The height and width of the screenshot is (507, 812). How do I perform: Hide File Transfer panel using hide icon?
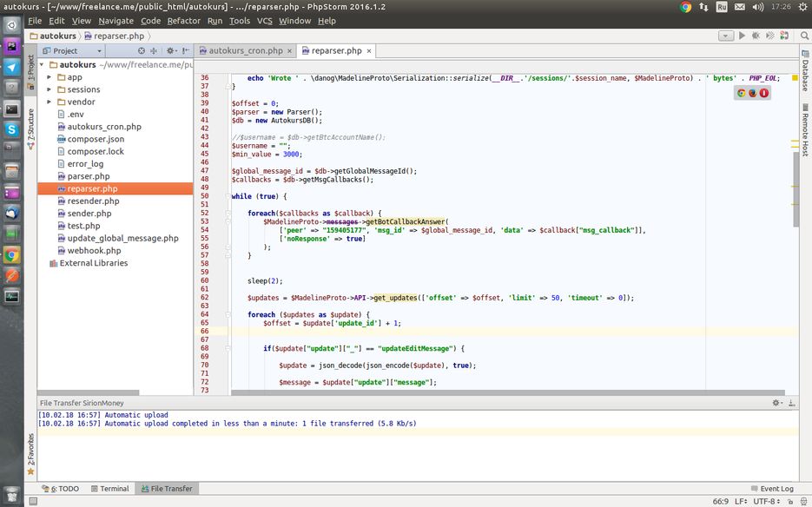(x=792, y=403)
